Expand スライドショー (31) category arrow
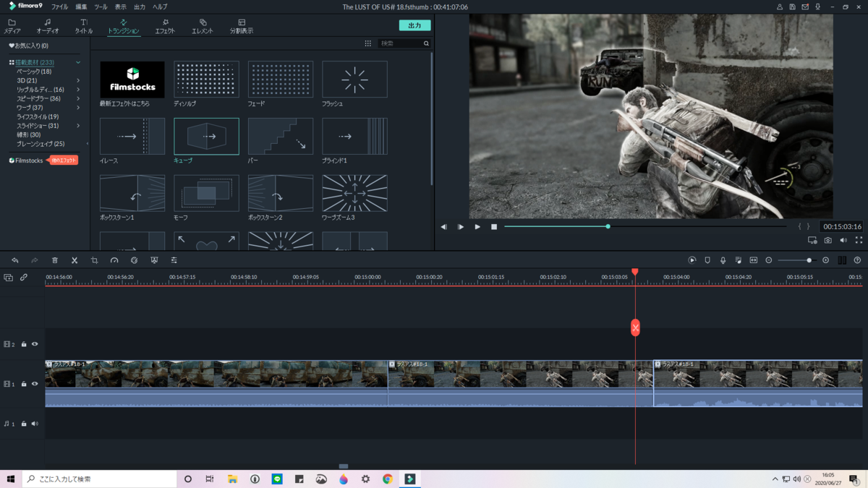868x488 pixels. point(78,126)
